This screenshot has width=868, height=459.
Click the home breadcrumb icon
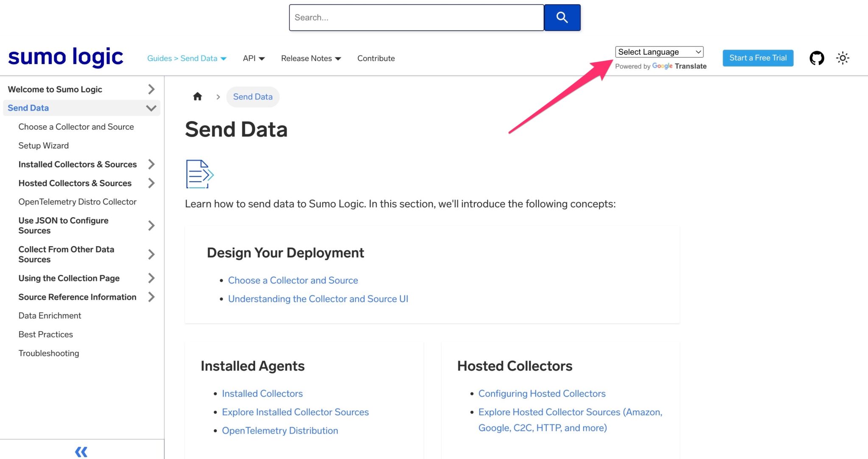pos(198,97)
